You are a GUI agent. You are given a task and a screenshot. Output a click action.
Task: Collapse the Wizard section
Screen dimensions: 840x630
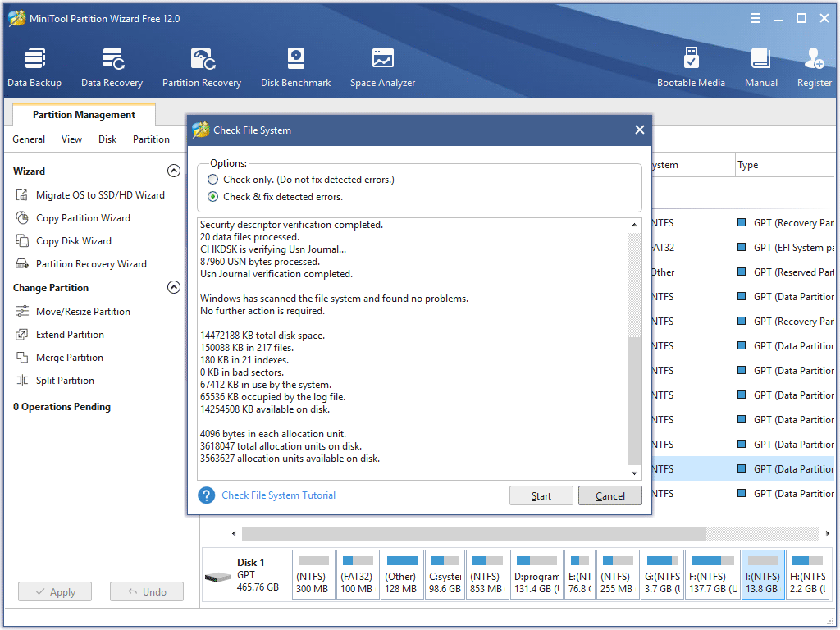[174, 171]
